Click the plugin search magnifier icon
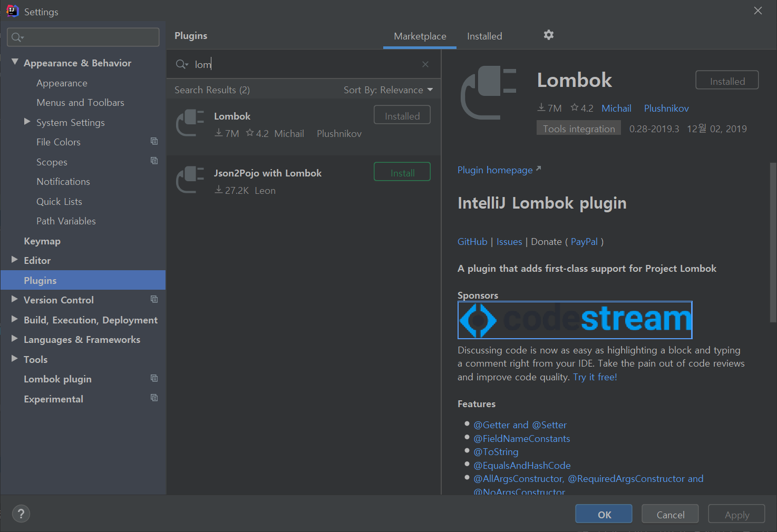Image resolution: width=777 pixels, height=532 pixels. pyautogui.click(x=182, y=64)
